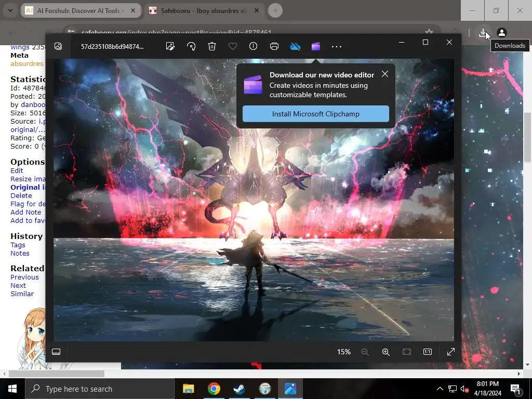Dismiss the video editor popup
Image resolution: width=532 pixels, height=399 pixels.
point(385,74)
